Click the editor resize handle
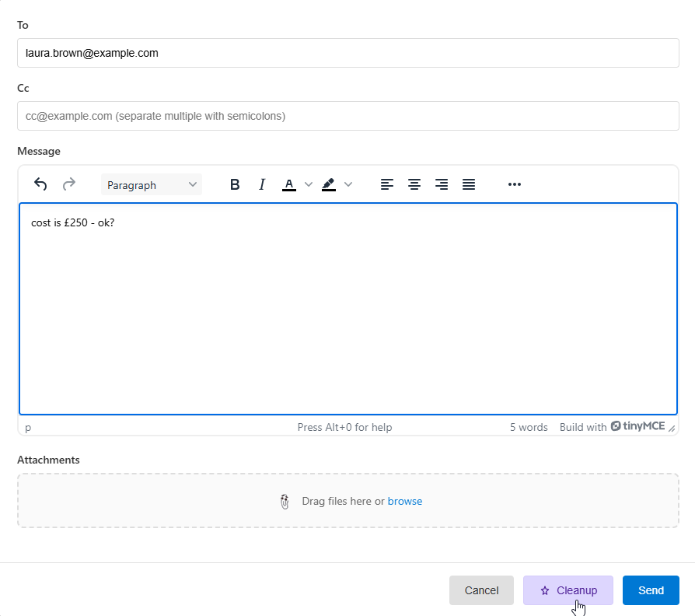Image resolution: width=695 pixels, height=616 pixels. [x=672, y=428]
